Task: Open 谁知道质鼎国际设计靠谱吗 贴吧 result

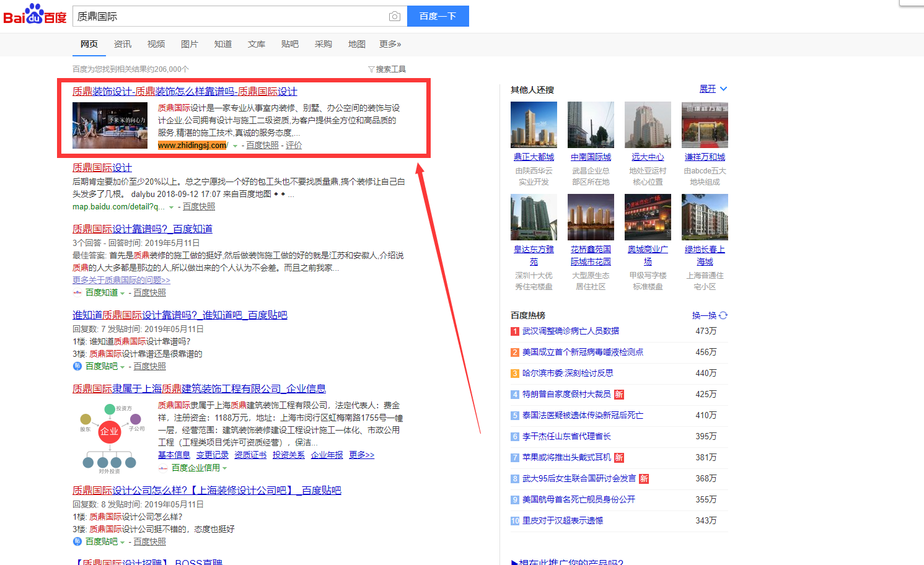Action: 180,315
